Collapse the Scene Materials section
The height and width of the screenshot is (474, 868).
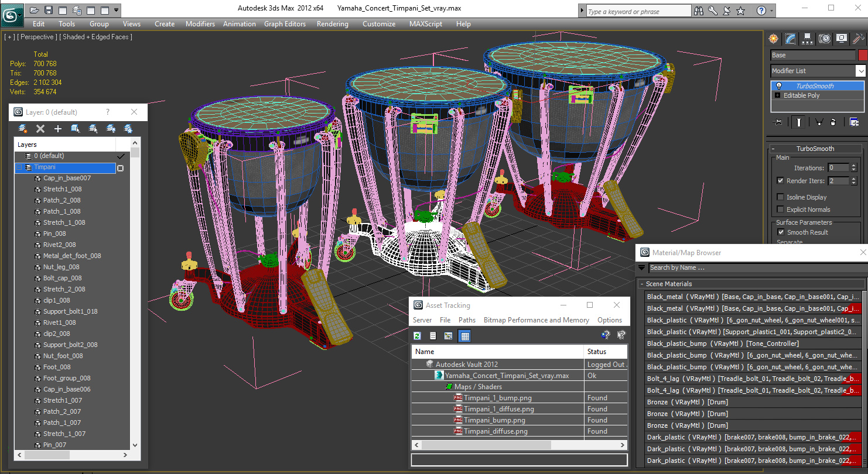642,284
